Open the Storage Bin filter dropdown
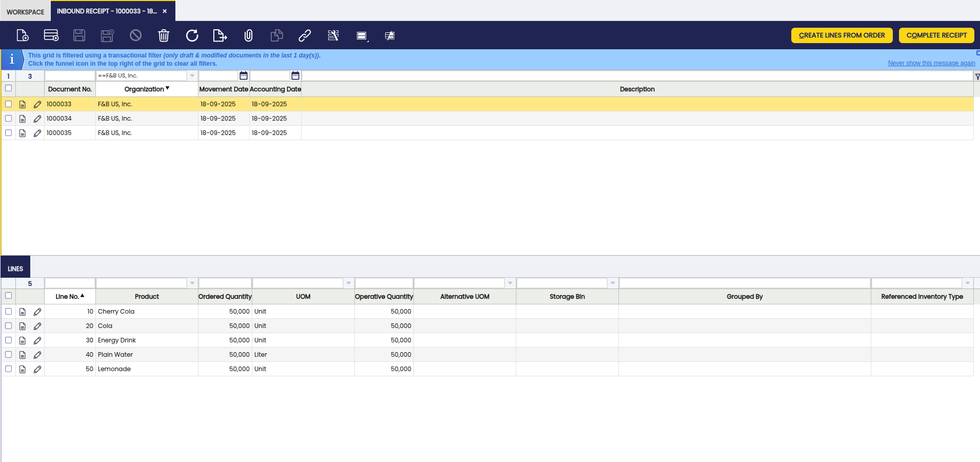The image size is (980, 462). 613,283
